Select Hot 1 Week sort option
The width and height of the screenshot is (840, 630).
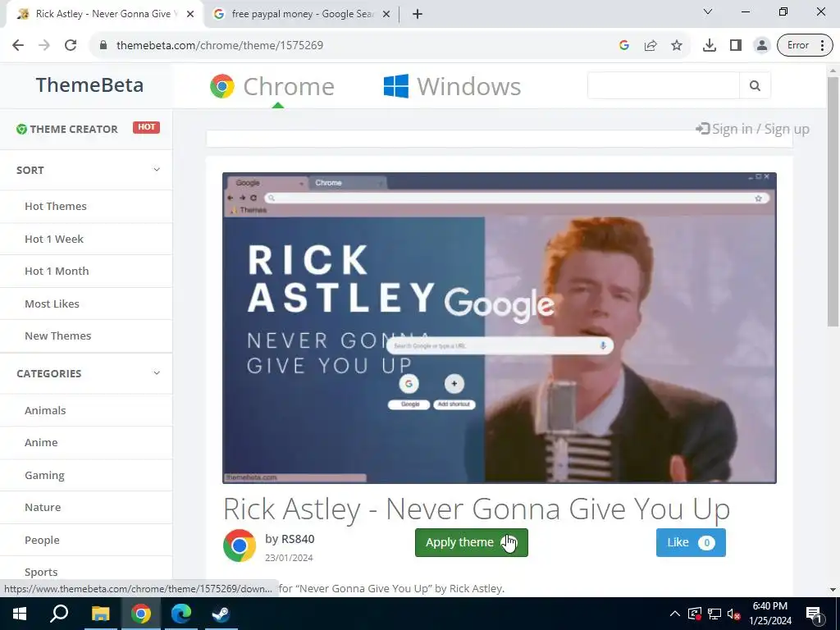54,239
